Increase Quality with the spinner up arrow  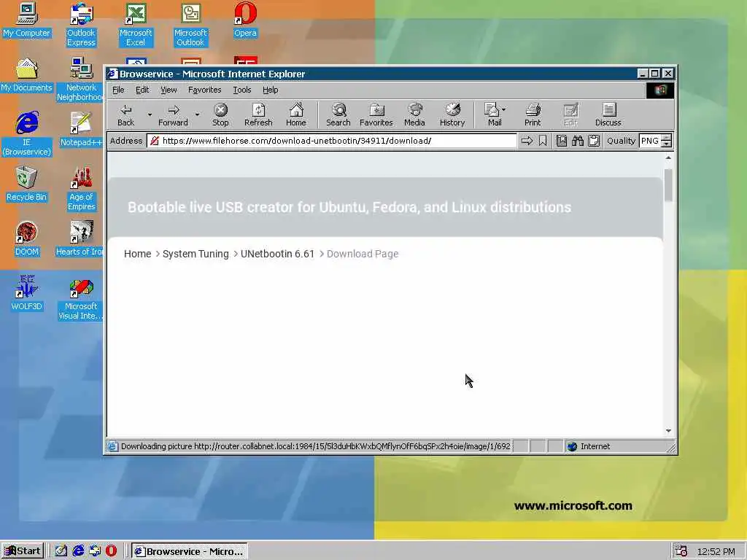click(x=667, y=138)
